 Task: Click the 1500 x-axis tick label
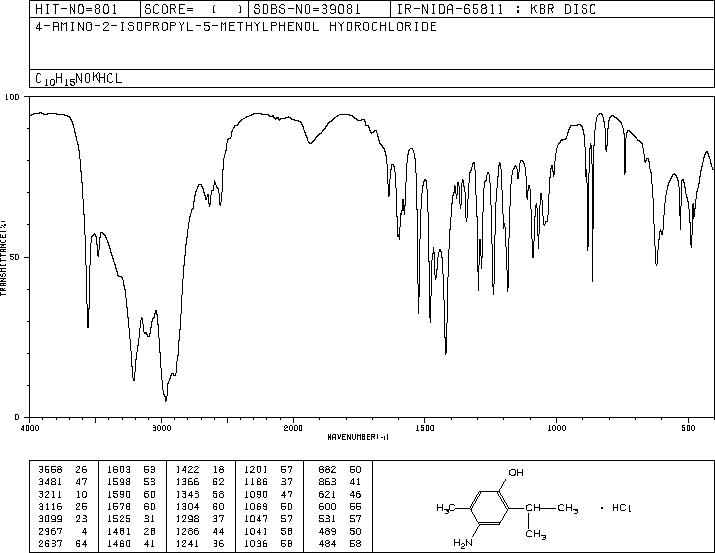[425, 428]
